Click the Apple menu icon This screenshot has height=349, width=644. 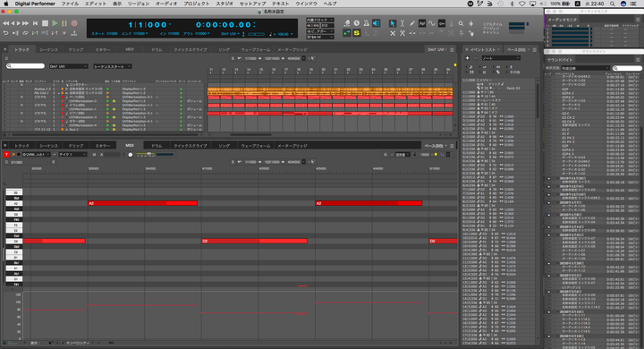6,4
